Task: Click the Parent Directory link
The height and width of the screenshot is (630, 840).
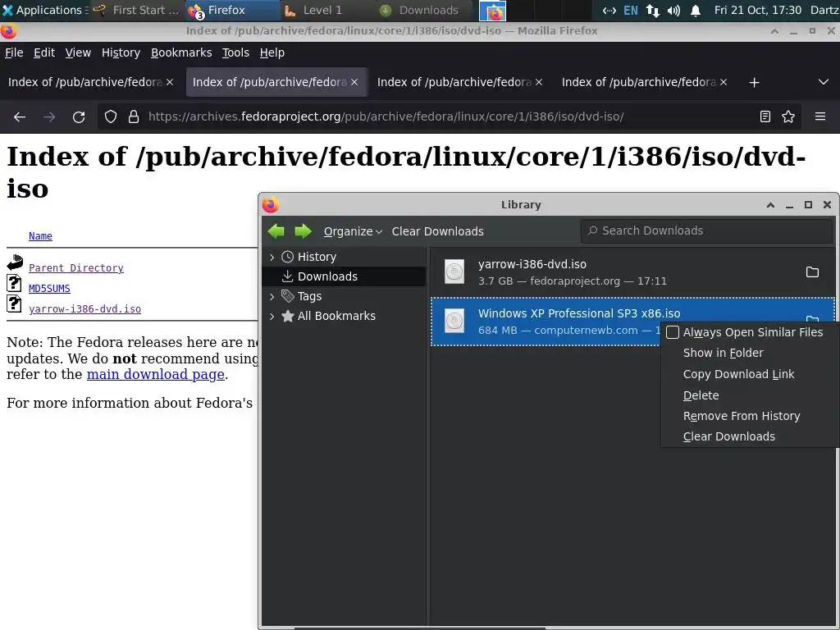Action: 76,268
